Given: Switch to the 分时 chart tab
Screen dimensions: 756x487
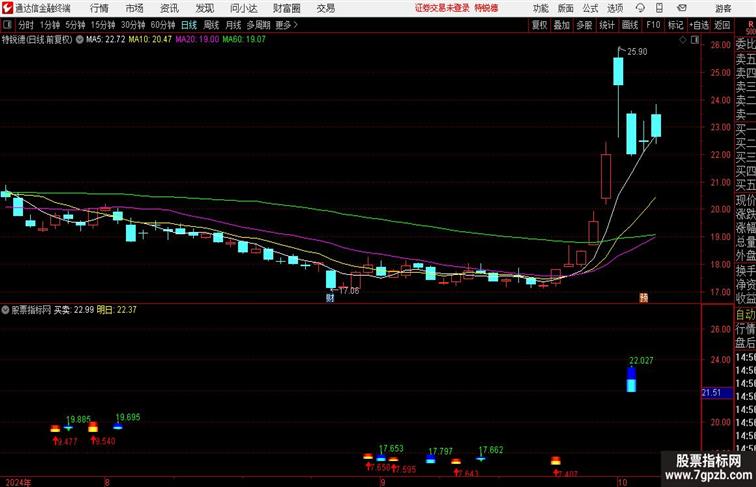Looking at the screenshot, I should (26, 25).
